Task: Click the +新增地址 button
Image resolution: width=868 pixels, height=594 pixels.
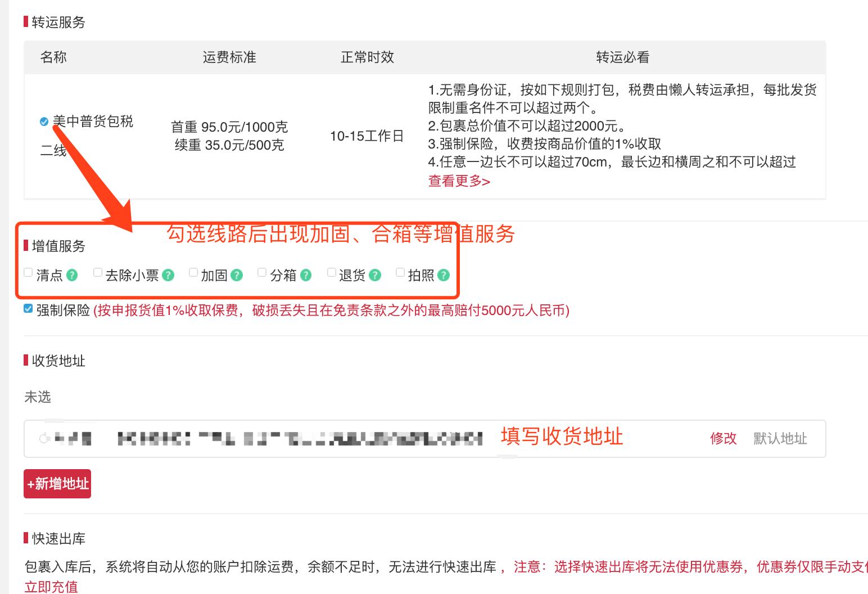Action: pyautogui.click(x=57, y=483)
